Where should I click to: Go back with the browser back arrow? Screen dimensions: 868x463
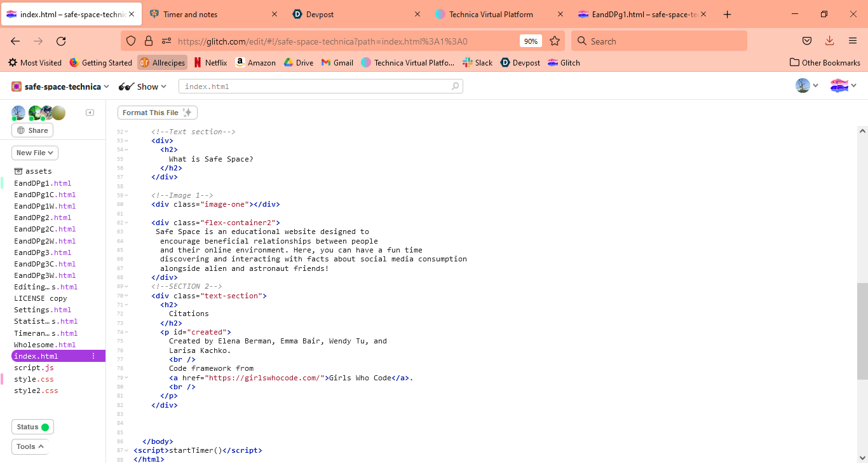pyautogui.click(x=15, y=41)
